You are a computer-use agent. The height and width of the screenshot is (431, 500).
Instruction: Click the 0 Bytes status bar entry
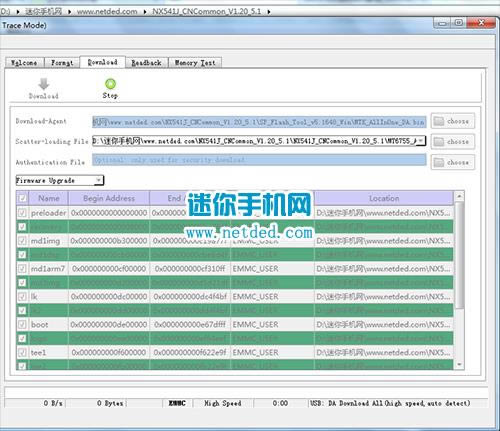pos(110,403)
